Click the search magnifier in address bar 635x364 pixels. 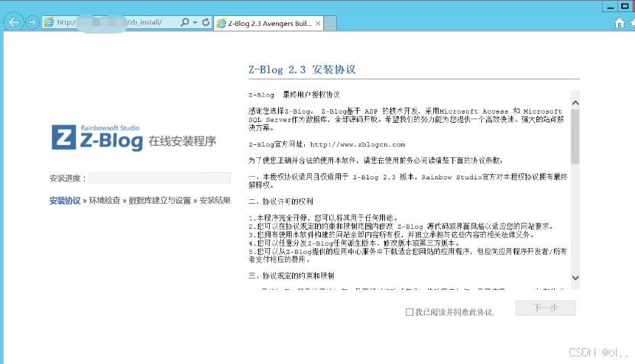(x=185, y=22)
